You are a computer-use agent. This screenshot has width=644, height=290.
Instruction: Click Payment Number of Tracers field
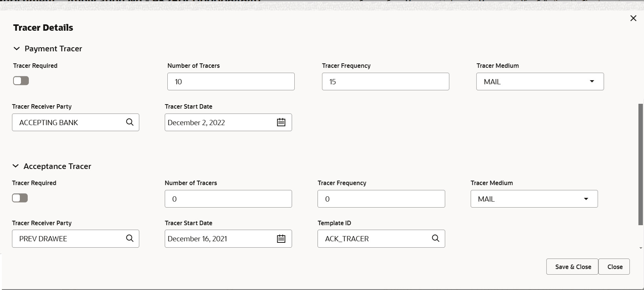pos(231,82)
